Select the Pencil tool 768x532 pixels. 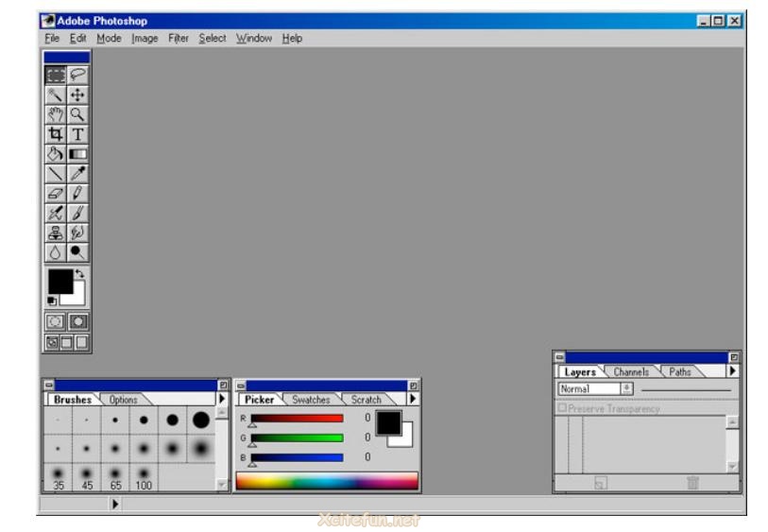(77, 193)
